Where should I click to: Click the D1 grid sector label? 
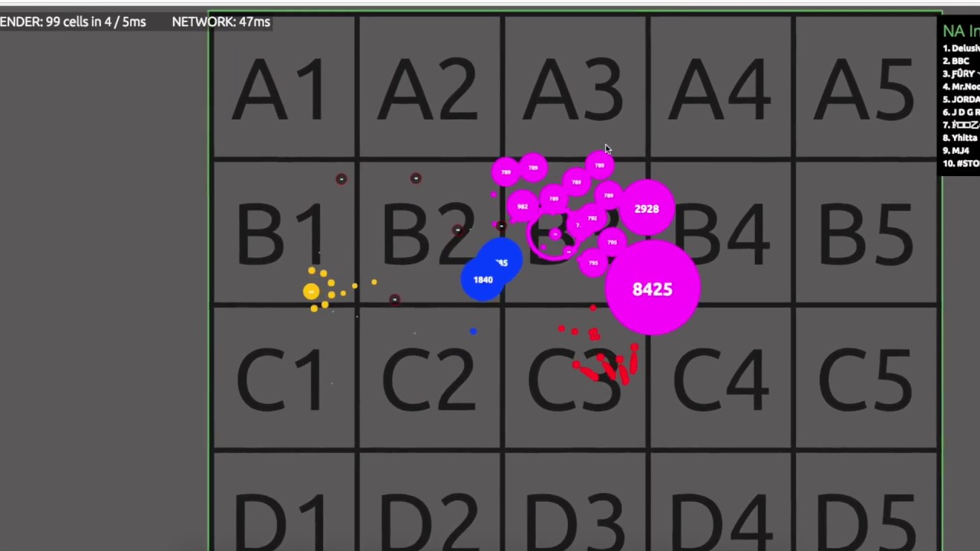tap(281, 522)
